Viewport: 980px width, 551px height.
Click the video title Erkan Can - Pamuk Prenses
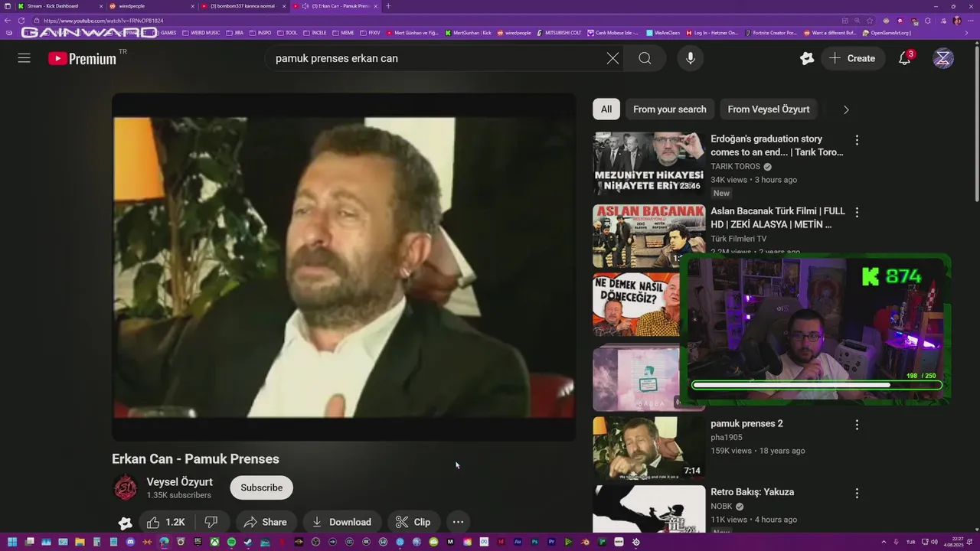195,459
